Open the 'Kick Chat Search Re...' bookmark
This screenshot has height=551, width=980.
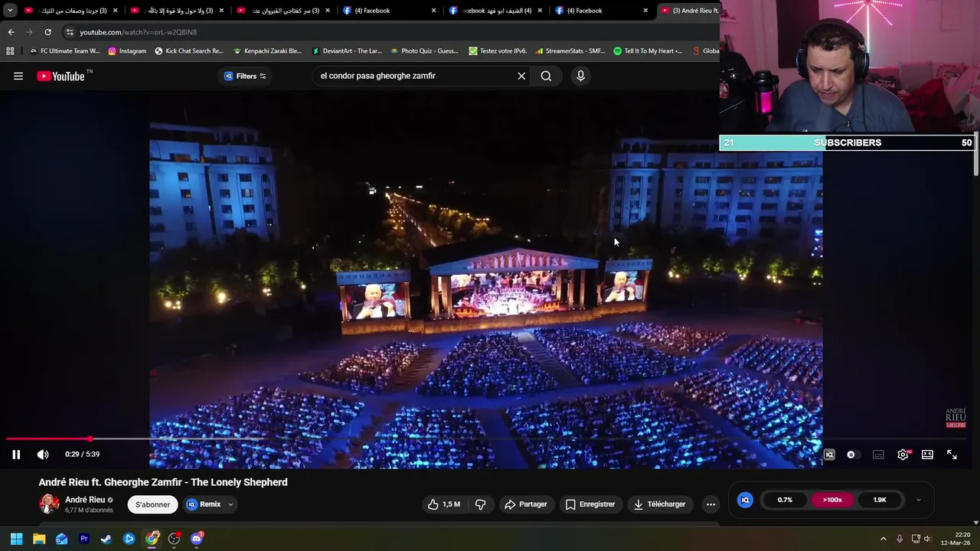point(189,51)
